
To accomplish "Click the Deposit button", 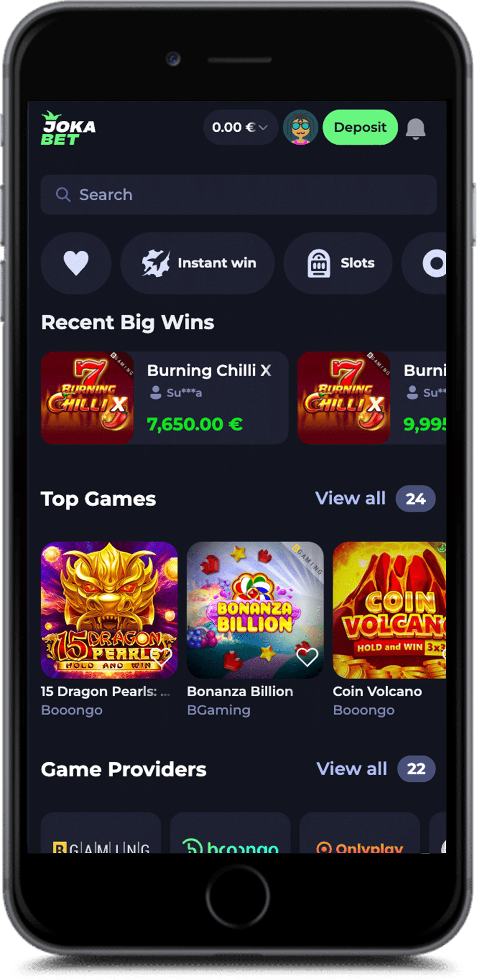I will point(360,127).
